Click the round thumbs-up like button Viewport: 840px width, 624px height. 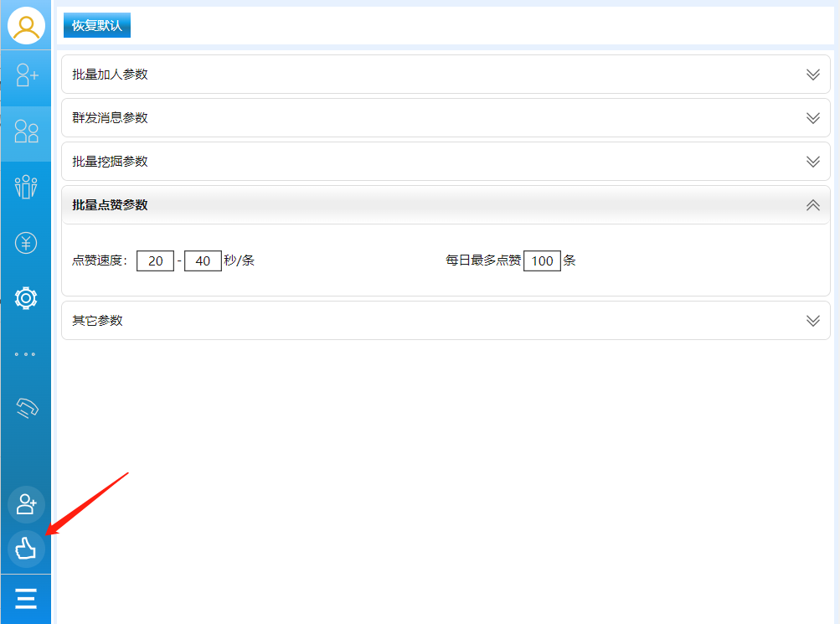[26, 549]
